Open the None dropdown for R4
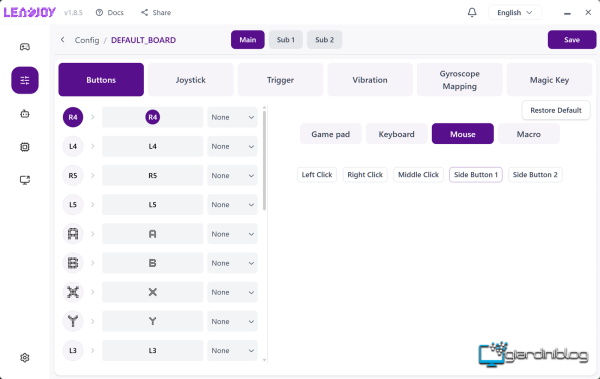 pyautogui.click(x=232, y=117)
